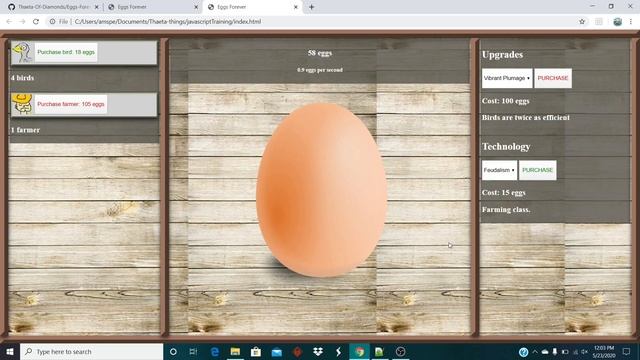This screenshot has width=640, height=360.
Task: Open Chrome from the taskbar
Action: coord(359,351)
